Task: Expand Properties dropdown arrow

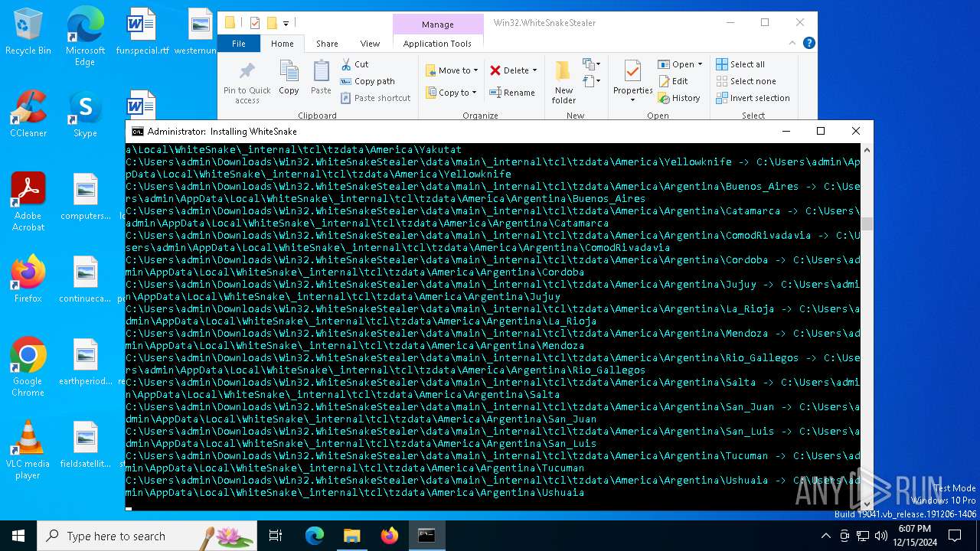Action: tap(632, 100)
